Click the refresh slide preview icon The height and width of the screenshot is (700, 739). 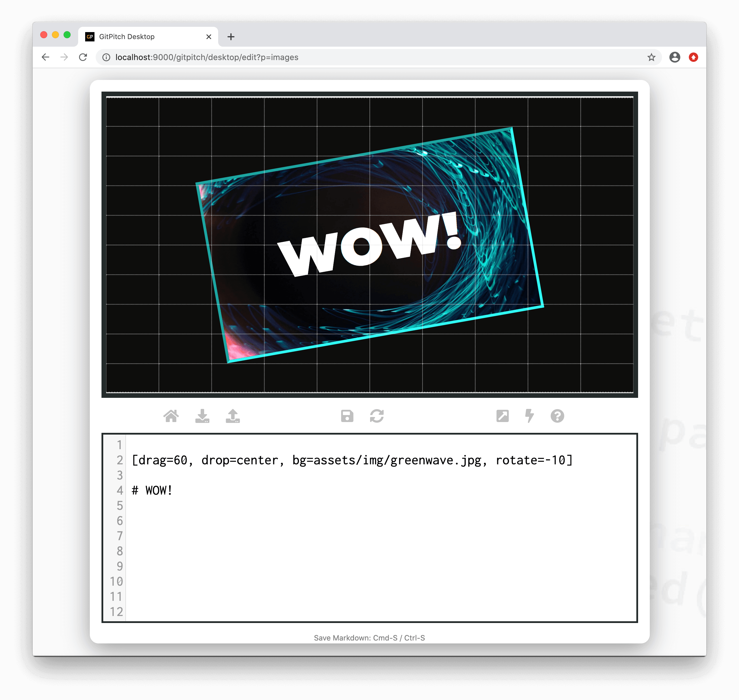(x=377, y=416)
